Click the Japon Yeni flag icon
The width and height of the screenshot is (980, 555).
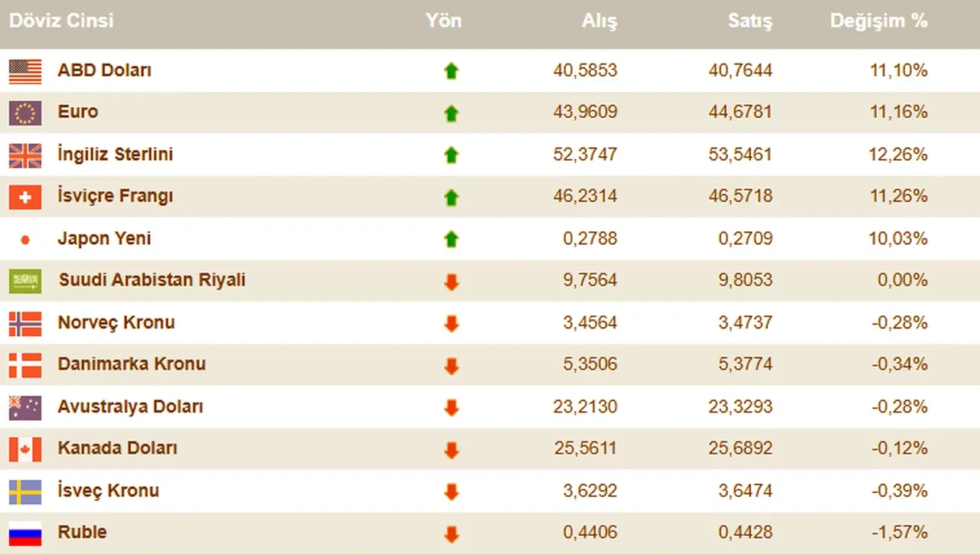point(24,239)
